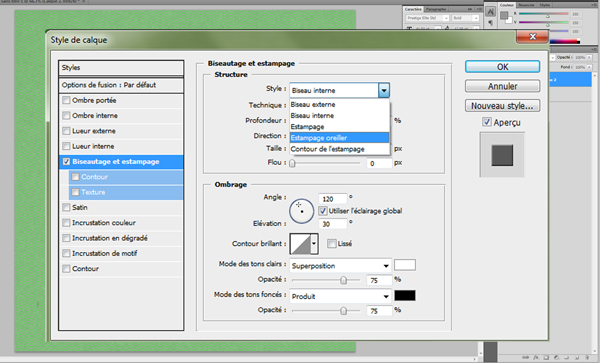Viewport: 600px width, 363px height.
Task: Toggle the Aperçu preview checkbox
Action: [486, 122]
